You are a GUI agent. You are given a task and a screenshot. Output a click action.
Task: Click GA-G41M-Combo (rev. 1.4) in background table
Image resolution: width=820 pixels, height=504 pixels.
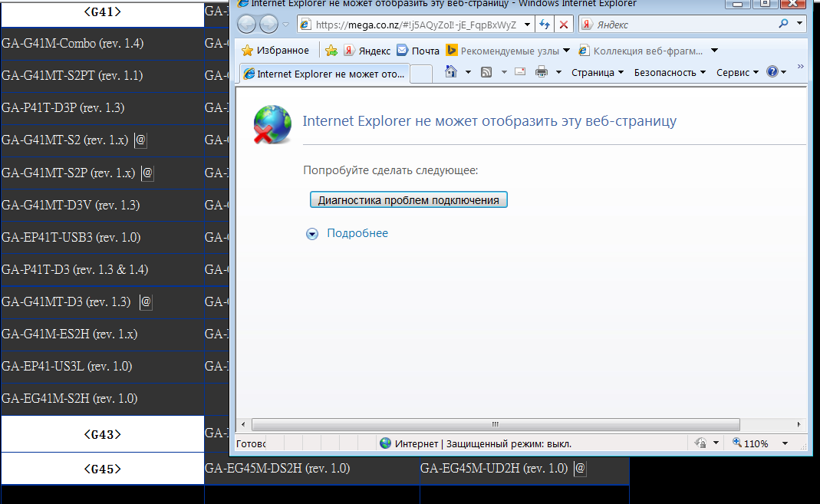[73, 44]
